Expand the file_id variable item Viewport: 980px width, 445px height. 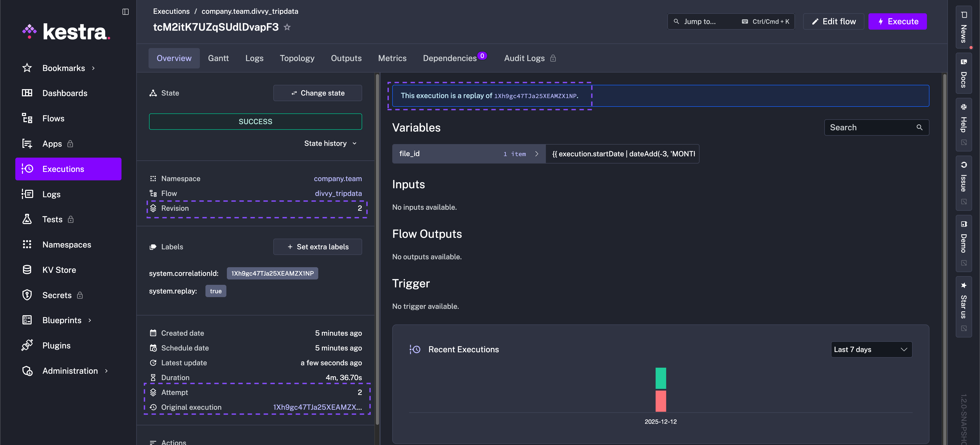click(536, 154)
